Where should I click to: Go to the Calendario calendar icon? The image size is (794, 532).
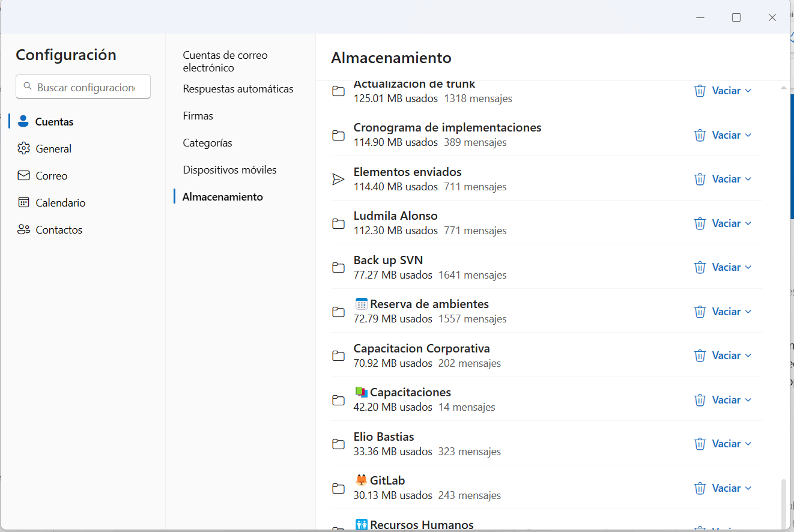[x=23, y=202]
